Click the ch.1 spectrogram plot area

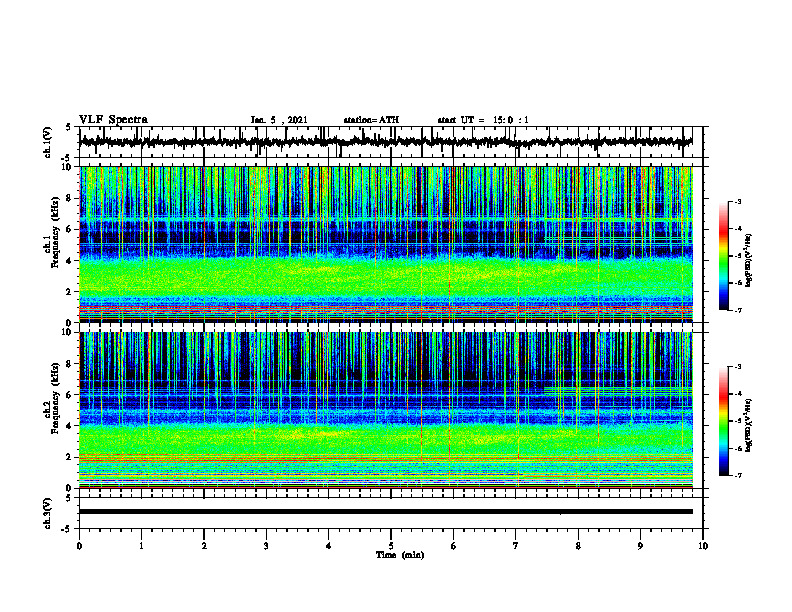pyautogui.click(x=386, y=244)
